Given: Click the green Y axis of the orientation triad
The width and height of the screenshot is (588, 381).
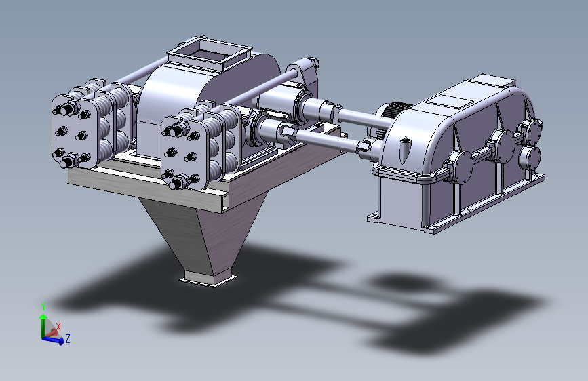Looking at the screenshot, I should (x=43, y=325).
